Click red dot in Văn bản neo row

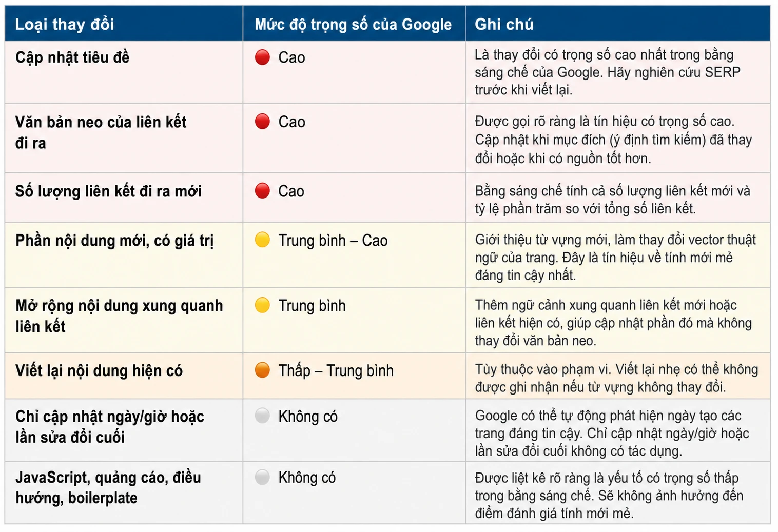pos(262,122)
